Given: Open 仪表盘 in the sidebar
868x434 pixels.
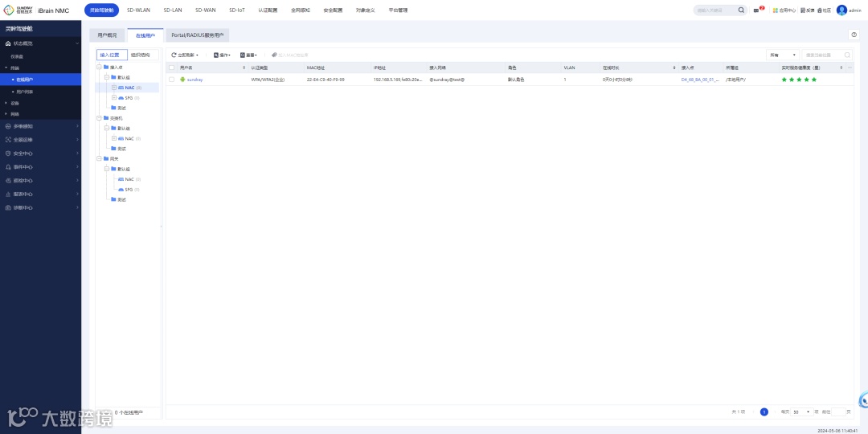Looking at the screenshot, I should coord(17,56).
